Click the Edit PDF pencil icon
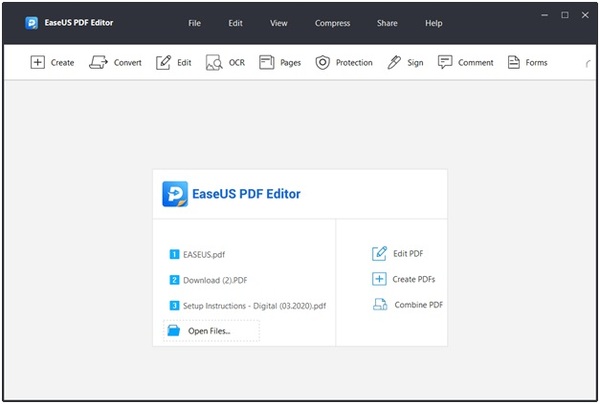Screen dimensions: 600x404 (379, 253)
